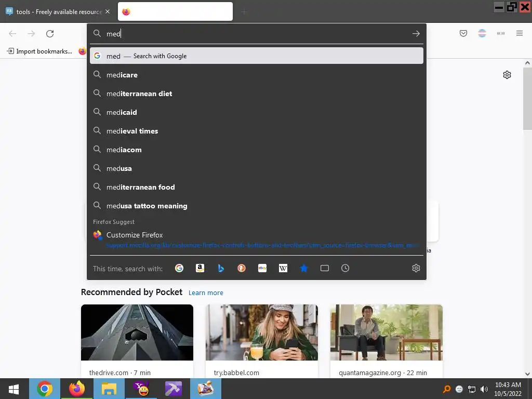Select 'med — Search with Google' result
Viewport: 532px width, 399px height.
(257, 56)
